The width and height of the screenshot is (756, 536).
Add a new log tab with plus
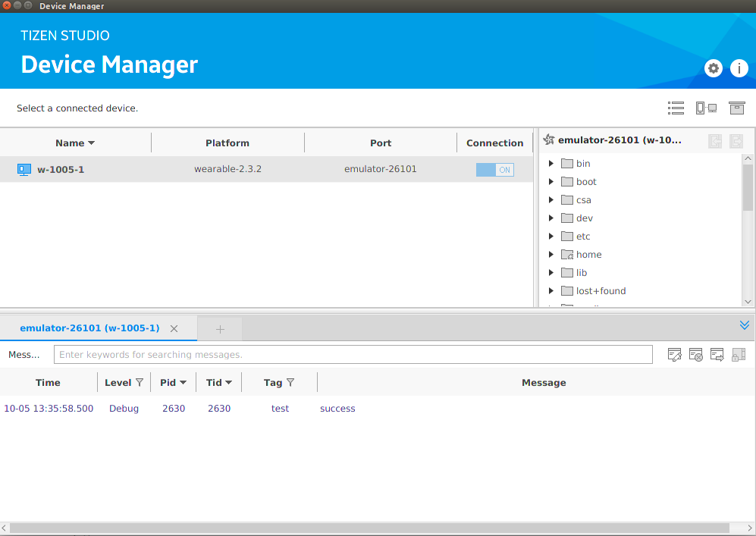click(x=220, y=329)
